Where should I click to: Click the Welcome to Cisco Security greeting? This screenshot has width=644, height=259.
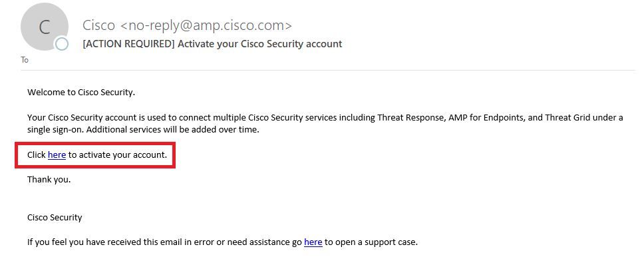click(x=81, y=92)
